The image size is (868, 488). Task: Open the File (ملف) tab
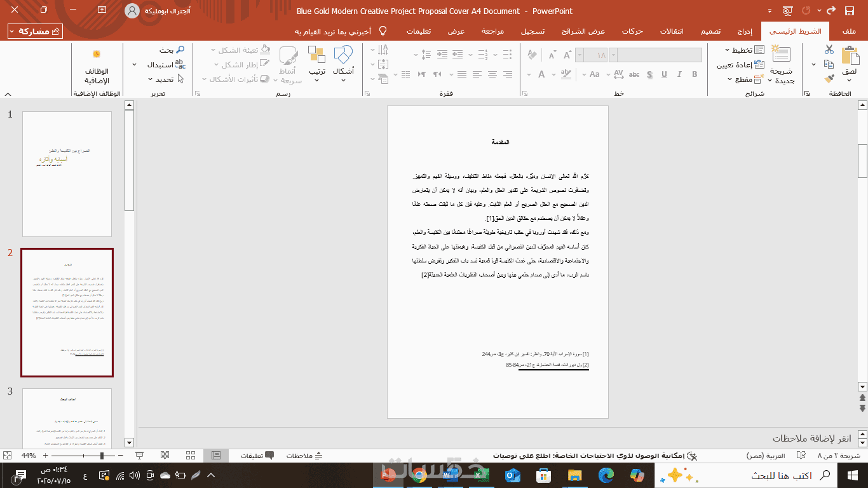(848, 31)
